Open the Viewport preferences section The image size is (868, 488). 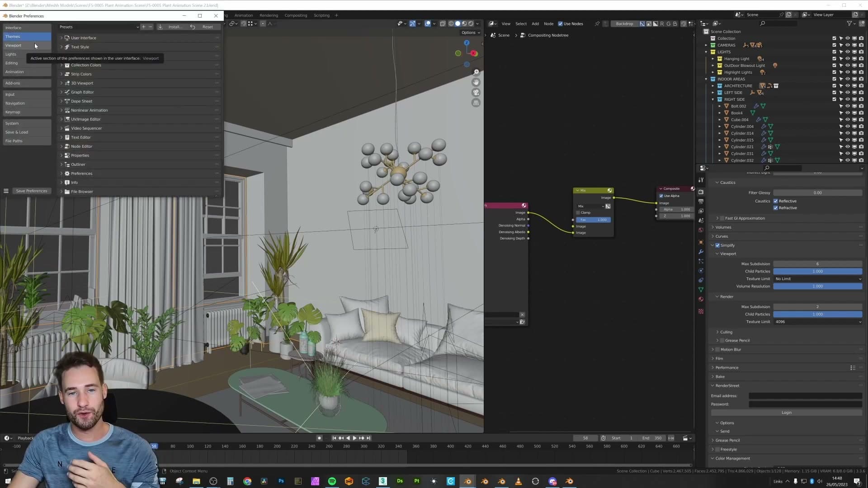pyautogui.click(x=27, y=45)
